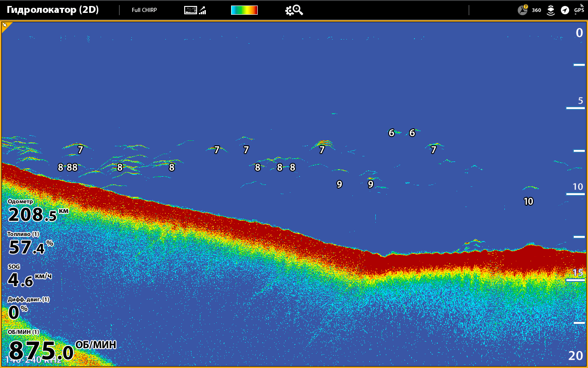Tap the Одометр 208.5 км readout
Screen dimensions: 588x368
(38, 211)
